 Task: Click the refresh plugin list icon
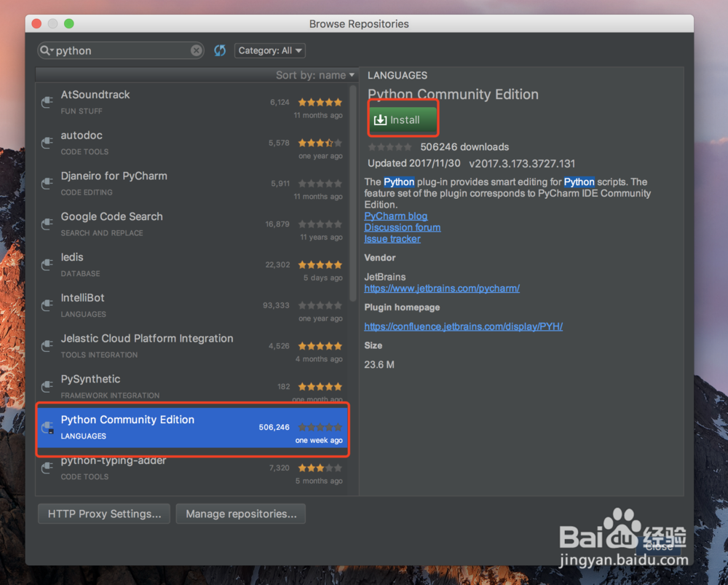220,50
